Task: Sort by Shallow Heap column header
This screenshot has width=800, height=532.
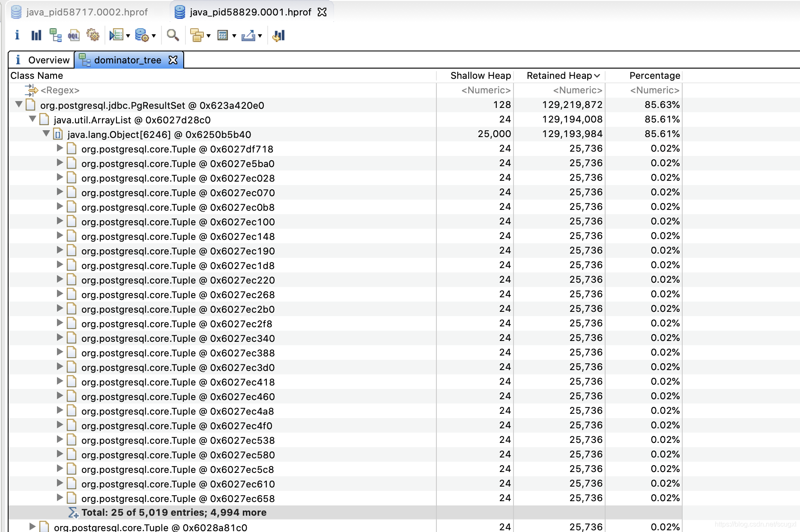Action: click(x=475, y=75)
